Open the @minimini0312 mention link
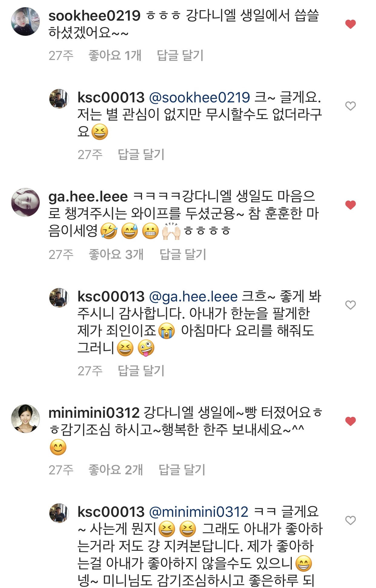The image size is (376, 588). click(x=199, y=512)
